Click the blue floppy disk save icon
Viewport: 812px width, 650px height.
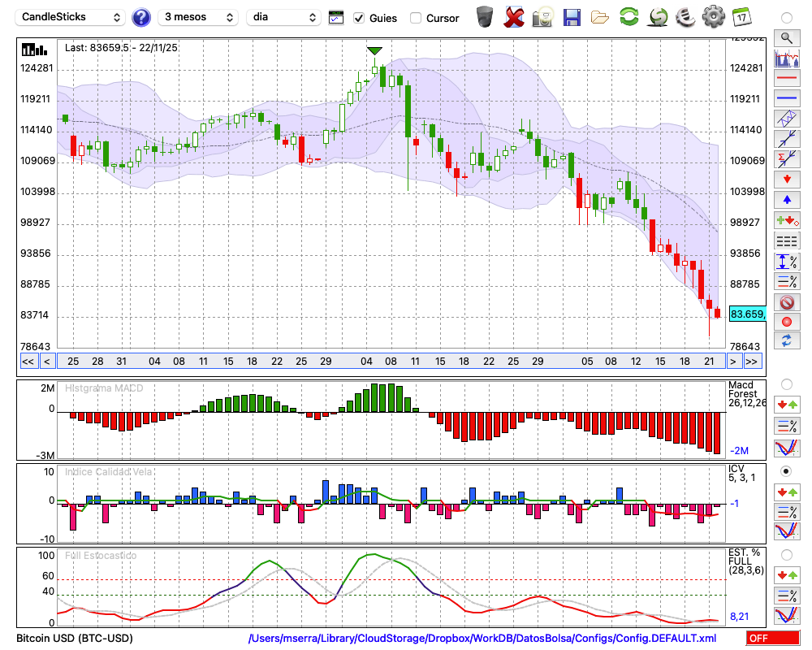(572, 17)
